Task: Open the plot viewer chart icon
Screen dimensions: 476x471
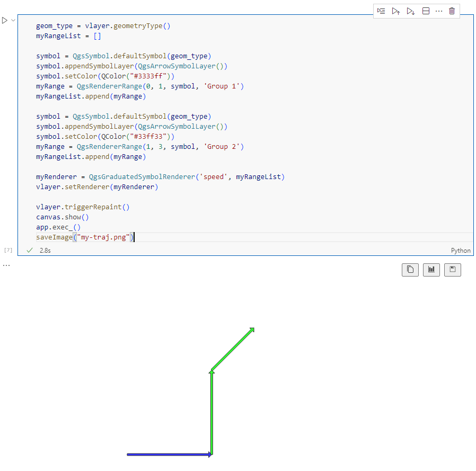Action: click(x=431, y=270)
